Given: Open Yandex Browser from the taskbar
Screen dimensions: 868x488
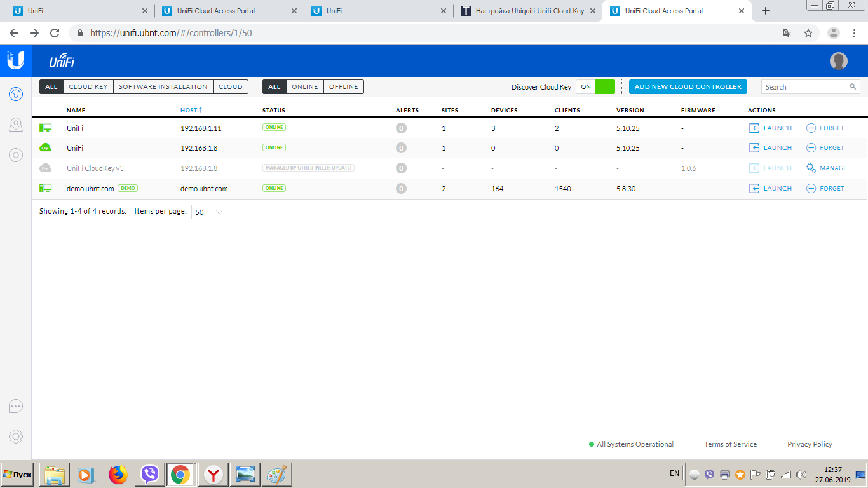Looking at the screenshot, I should [213, 475].
